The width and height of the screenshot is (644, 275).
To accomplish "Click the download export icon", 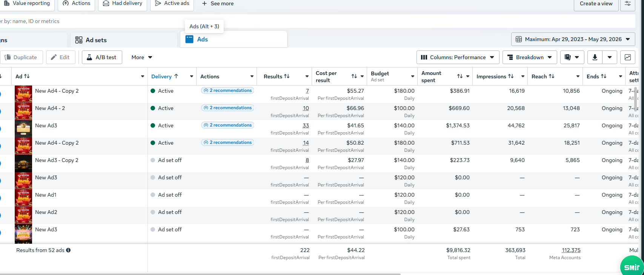I will click(595, 57).
